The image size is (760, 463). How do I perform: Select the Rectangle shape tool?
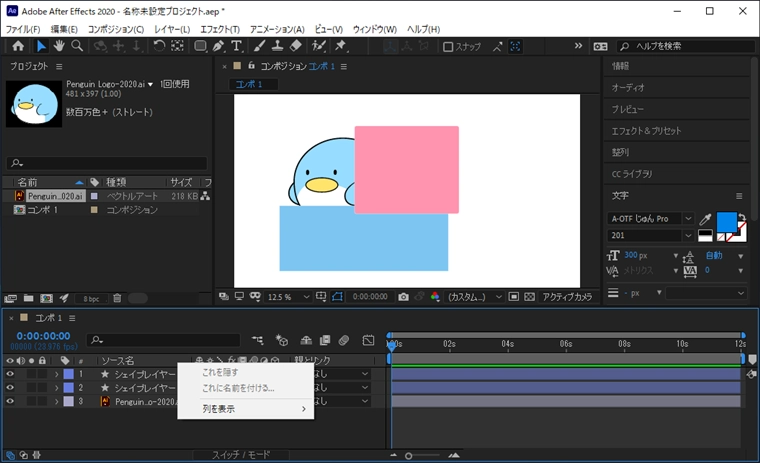[x=200, y=46]
